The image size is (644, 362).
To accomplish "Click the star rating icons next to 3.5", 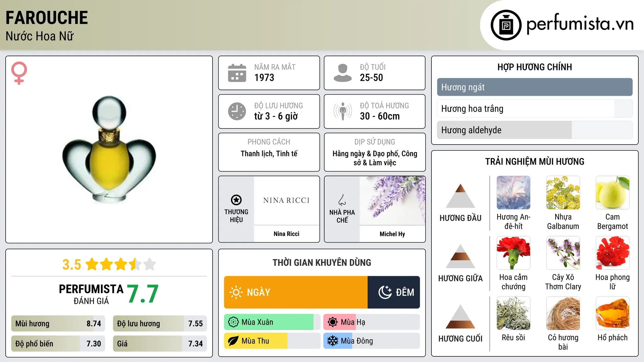I will pyautogui.click(x=121, y=264).
